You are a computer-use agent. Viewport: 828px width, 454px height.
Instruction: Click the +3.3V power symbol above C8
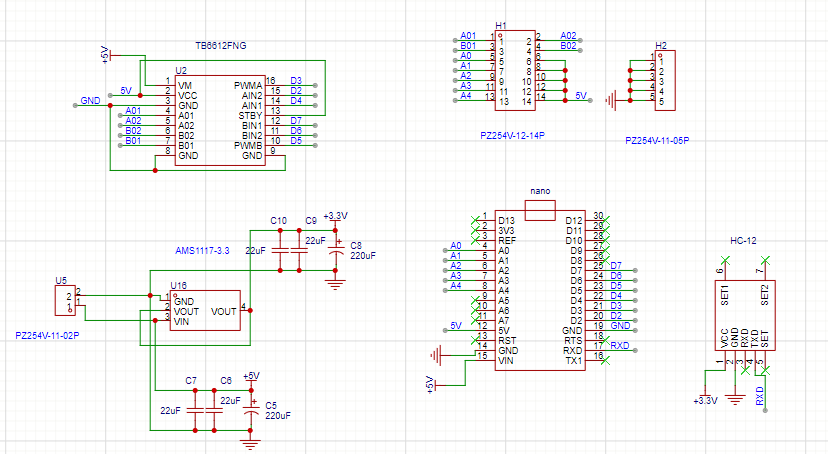click(336, 216)
